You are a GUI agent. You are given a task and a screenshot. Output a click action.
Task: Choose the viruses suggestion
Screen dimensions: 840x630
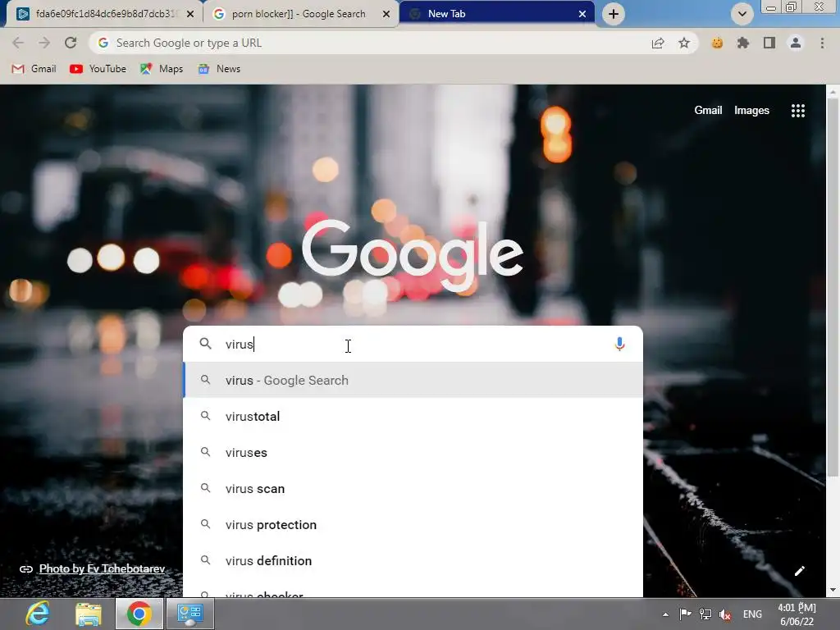[x=413, y=453]
